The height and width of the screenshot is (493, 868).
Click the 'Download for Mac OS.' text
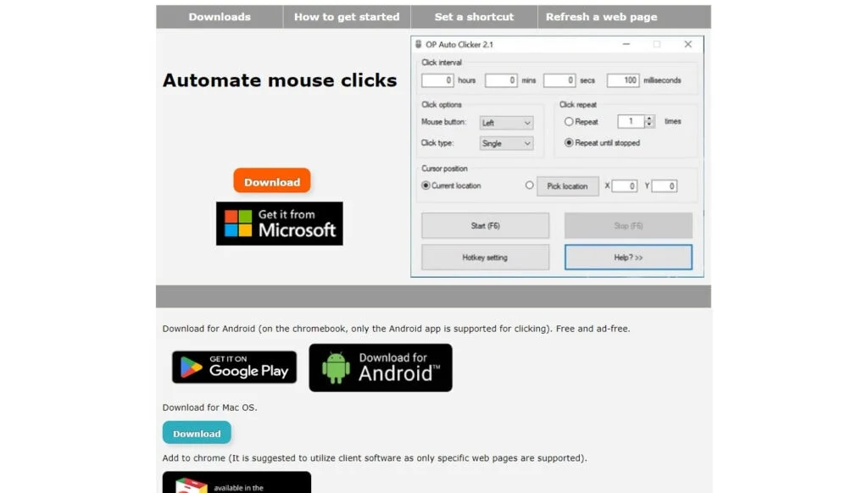coord(210,407)
